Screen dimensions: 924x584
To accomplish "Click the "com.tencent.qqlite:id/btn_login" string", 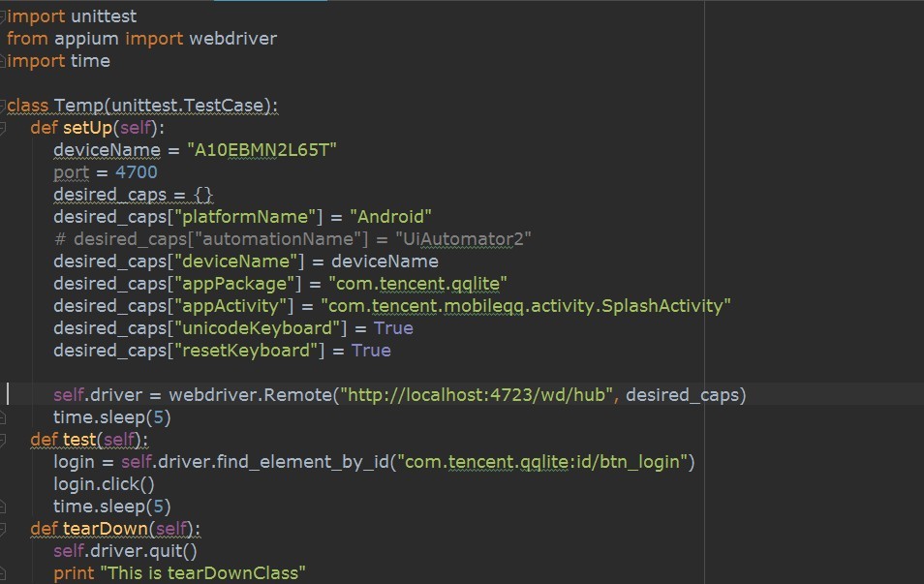I will point(542,462).
